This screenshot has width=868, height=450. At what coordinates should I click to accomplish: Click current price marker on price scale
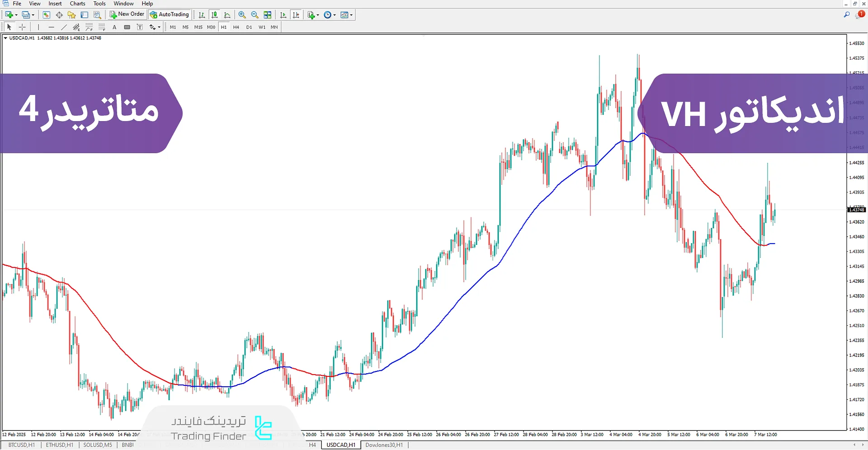[x=856, y=210]
